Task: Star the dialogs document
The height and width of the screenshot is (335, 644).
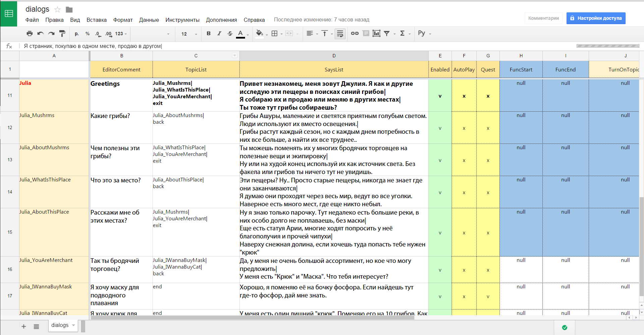Action: (57, 10)
